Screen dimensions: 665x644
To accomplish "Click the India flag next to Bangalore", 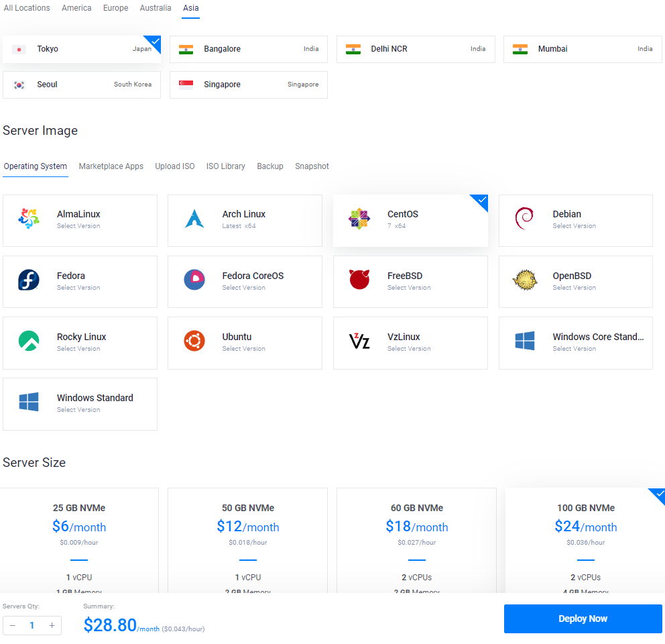I will click(x=186, y=49).
